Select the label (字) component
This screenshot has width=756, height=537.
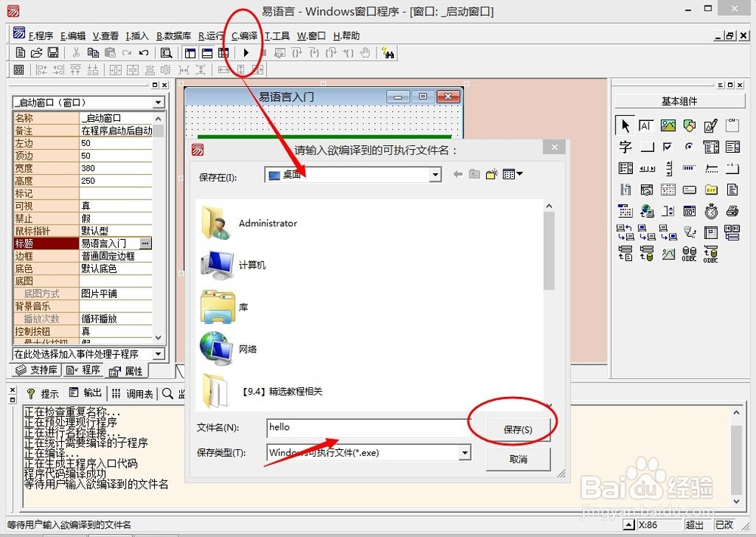coord(625,147)
